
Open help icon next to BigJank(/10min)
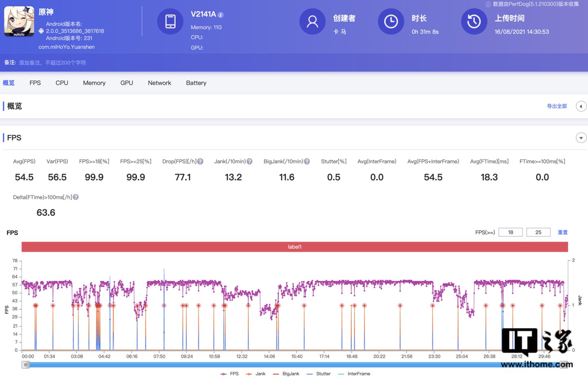click(307, 161)
